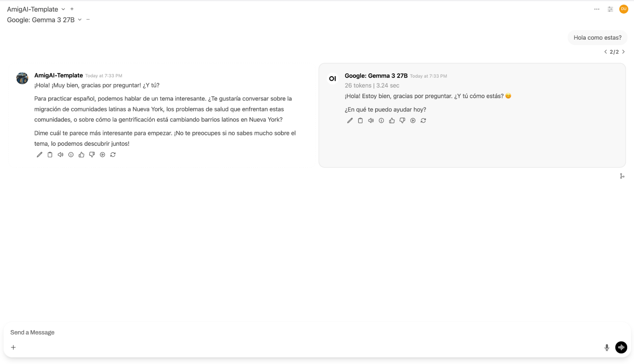Continue the AmigAI-Template response
Viewport: 634px width, 364px height.
[x=102, y=154]
